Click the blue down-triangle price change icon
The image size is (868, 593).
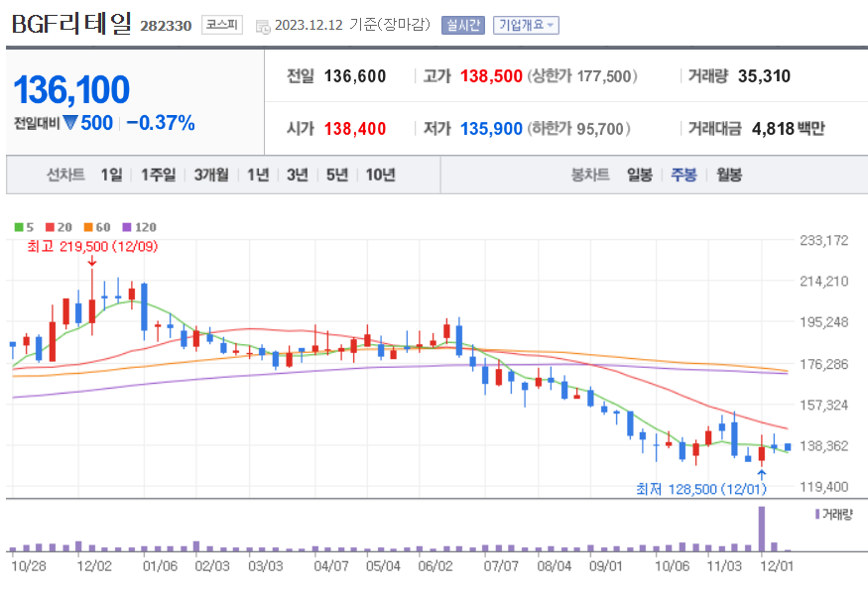click(69, 122)
